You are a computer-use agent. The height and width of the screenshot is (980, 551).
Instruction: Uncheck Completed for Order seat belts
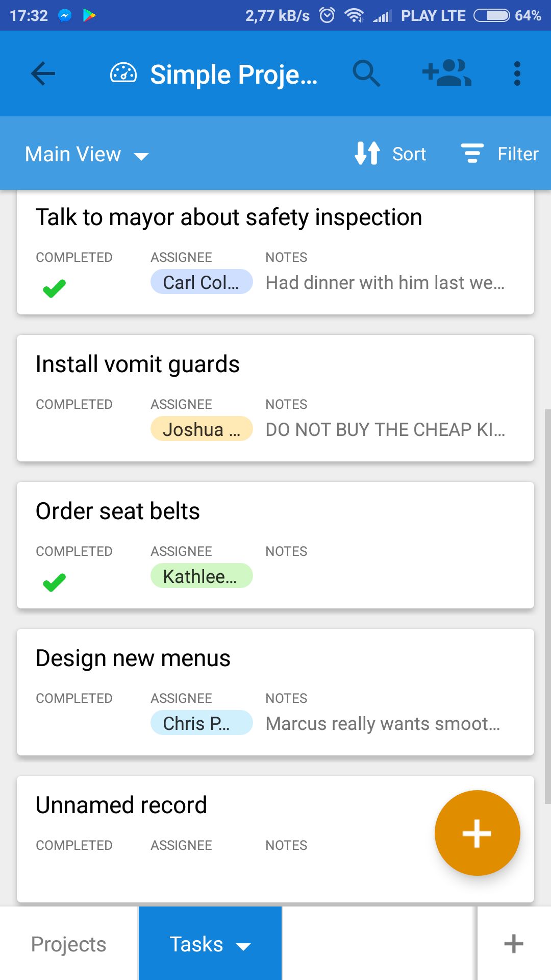point(55,582)
